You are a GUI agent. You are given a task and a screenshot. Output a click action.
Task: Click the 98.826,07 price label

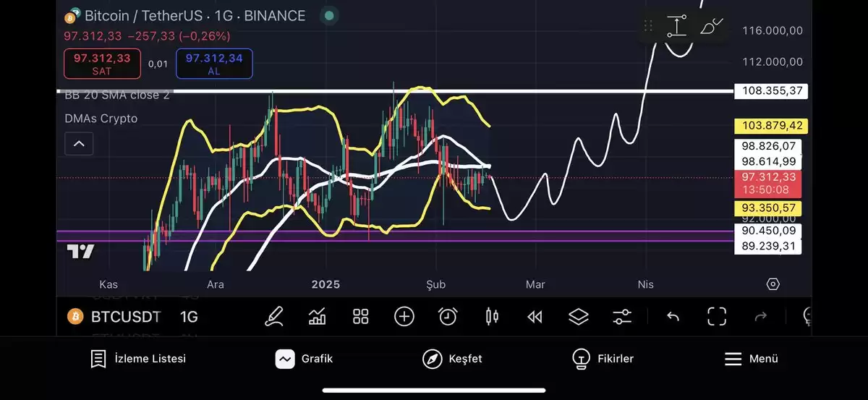[x=767, y=146]
